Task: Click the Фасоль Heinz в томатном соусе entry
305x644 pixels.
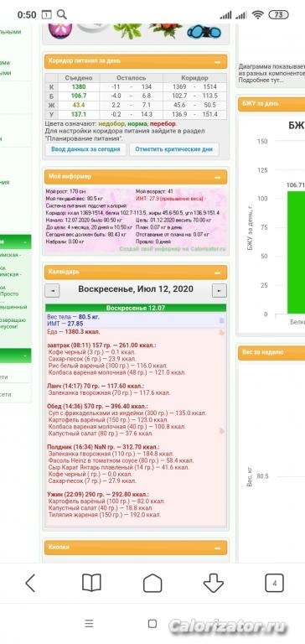Action: (121, 461)
